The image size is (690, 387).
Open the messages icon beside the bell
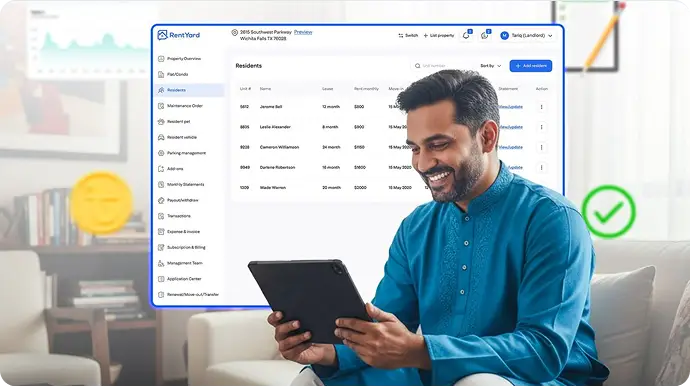(x=484, y=36)
